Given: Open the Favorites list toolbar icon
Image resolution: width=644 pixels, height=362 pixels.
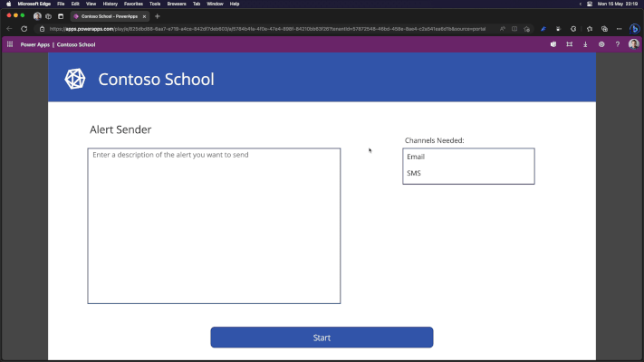Looking at the screenshot, I should pos(590,29).
